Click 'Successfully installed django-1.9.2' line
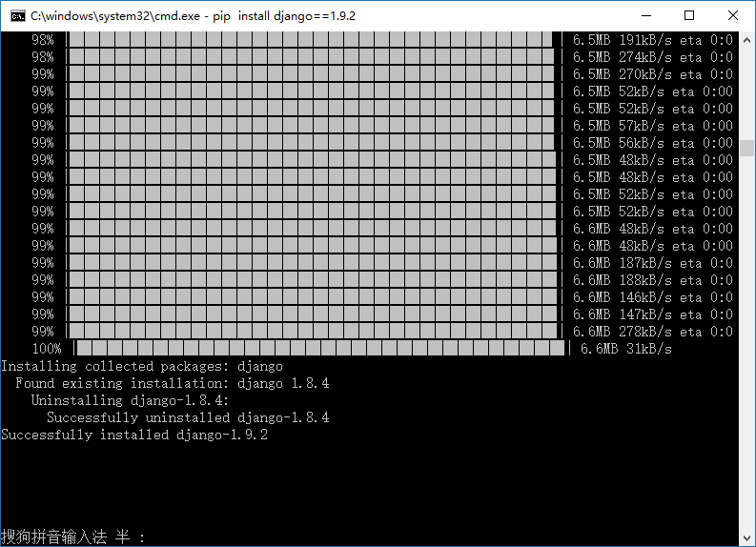This screenshot has height=547, width=756. point(134,435)
